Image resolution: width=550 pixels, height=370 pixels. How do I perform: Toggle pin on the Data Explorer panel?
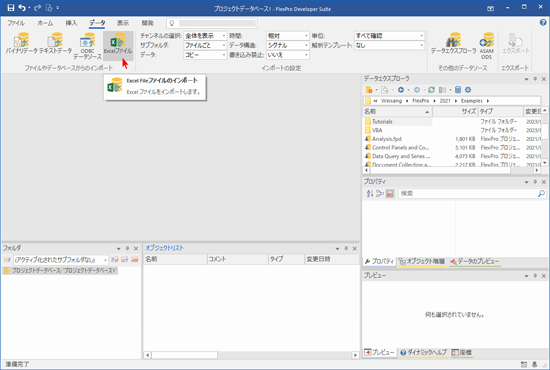click(x=535, y=79)
